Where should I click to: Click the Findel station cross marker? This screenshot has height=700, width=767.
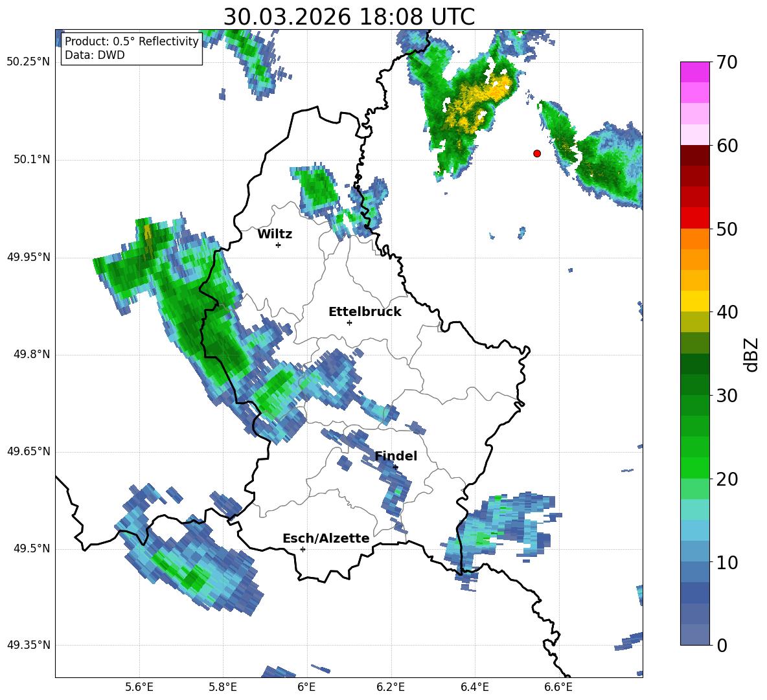(x=396, y=468)
